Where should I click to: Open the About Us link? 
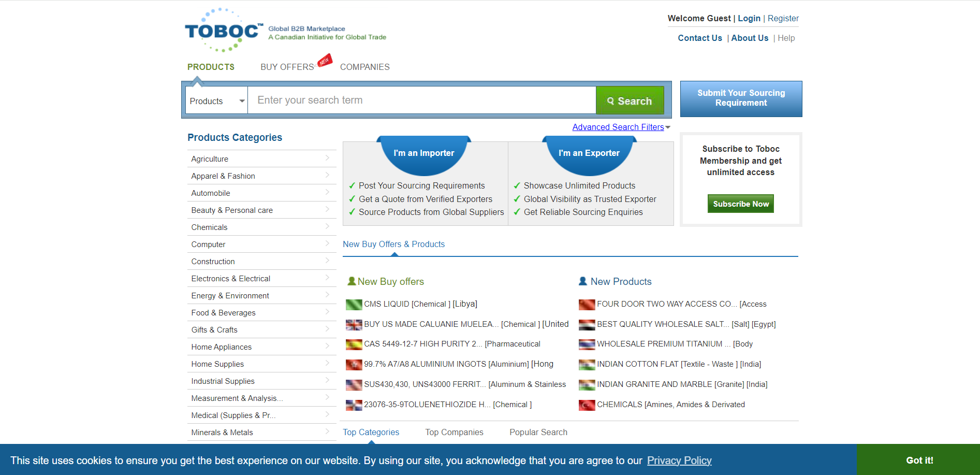pos(750,38)
